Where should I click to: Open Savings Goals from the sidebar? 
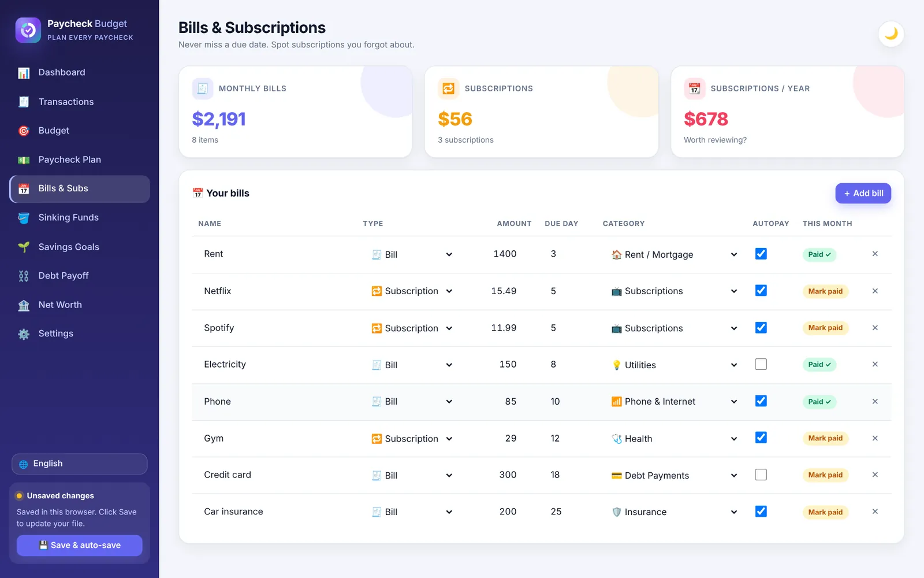click(x=80, y=247)
